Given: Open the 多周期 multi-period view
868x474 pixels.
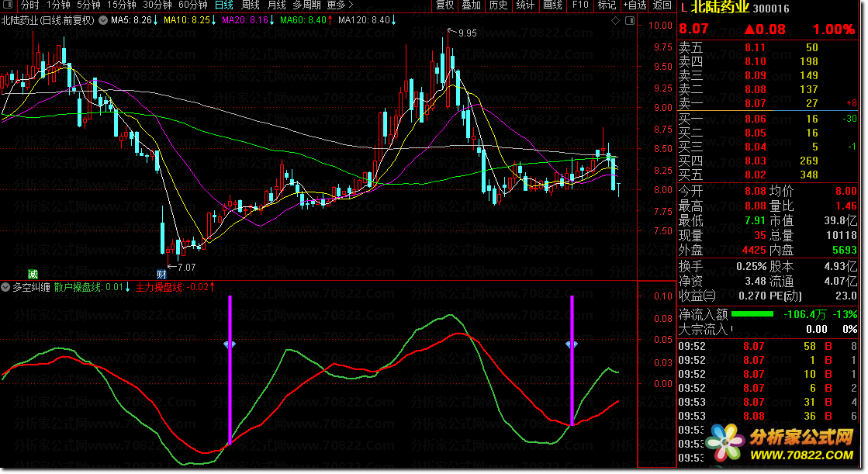Looking at the screenshot, I should pyautogui.click(x=306, y=5).
